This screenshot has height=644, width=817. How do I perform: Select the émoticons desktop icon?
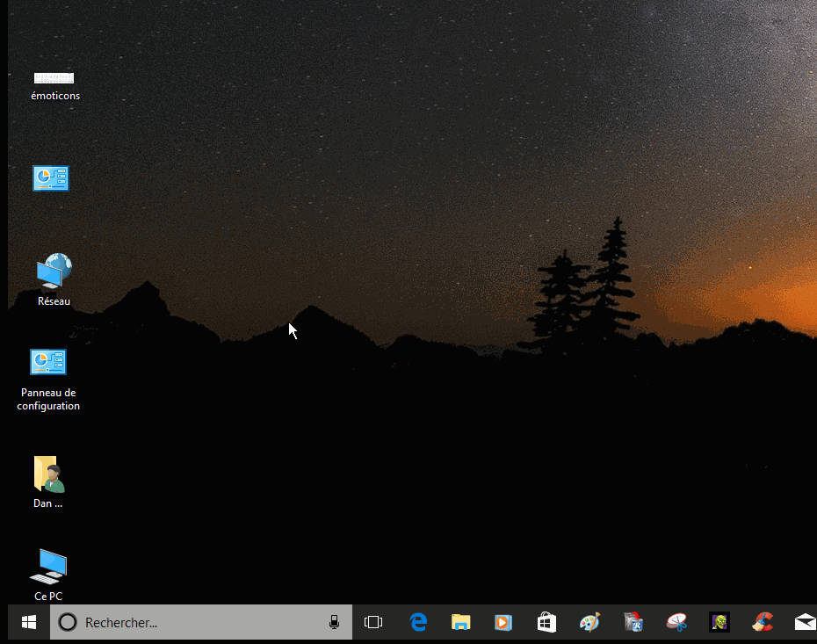54,86
